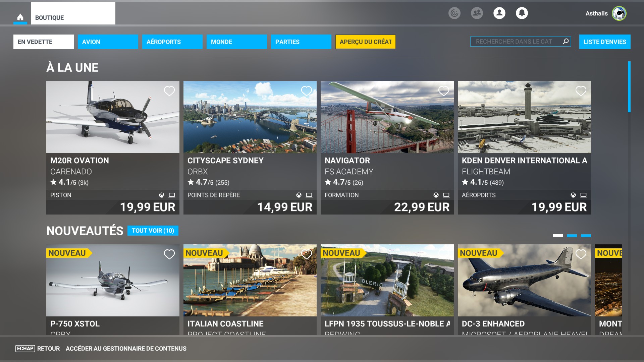The width and height of the screenshot is (644, 362).
Task: Click the home icon in top bar
Action: tap(20, 17)
